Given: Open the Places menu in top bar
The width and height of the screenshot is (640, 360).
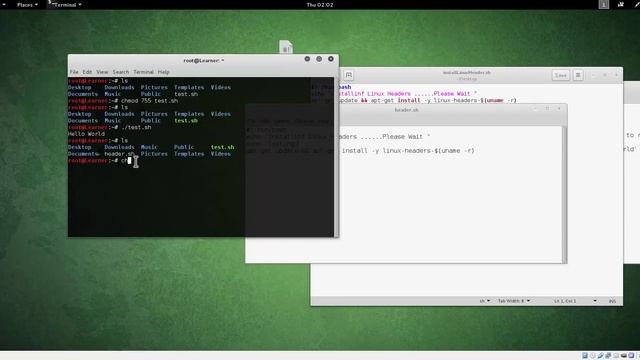Looking at the screenshot, I should (x=27, y=5).
